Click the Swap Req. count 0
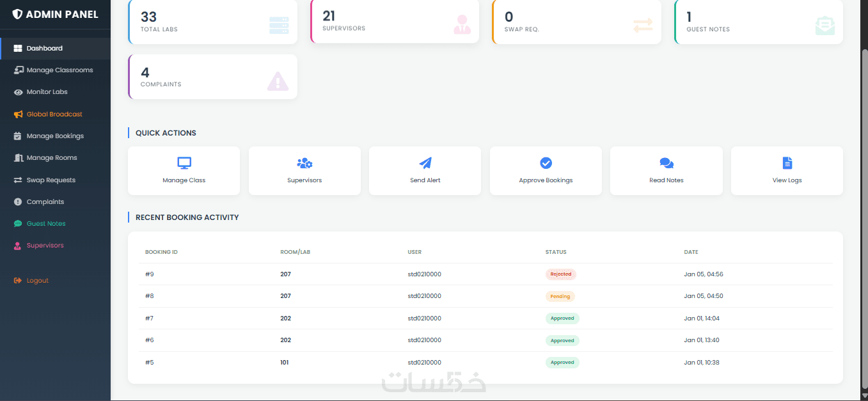The width and height of the screenshot is (868, 401). [509, 17]
